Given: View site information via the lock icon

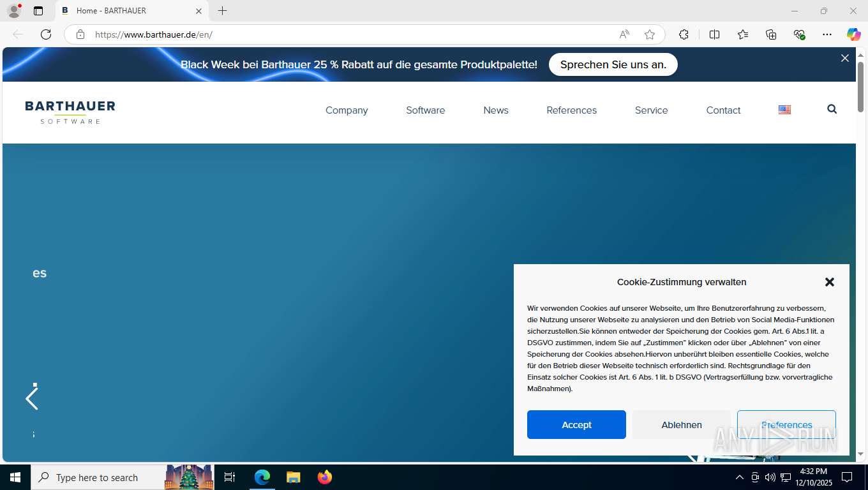Looking at the screenshot, I should click(80, 34).
